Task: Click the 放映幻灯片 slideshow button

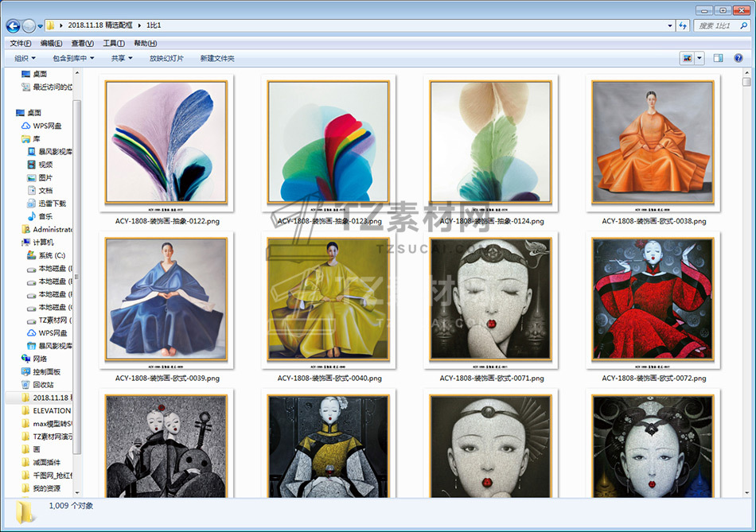Action: [x=166, y=58]
